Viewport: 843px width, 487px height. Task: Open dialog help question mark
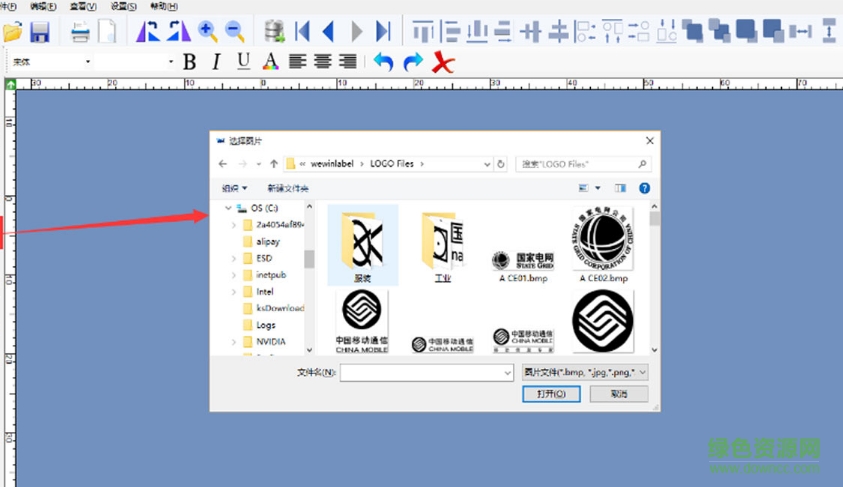point(644,188)
